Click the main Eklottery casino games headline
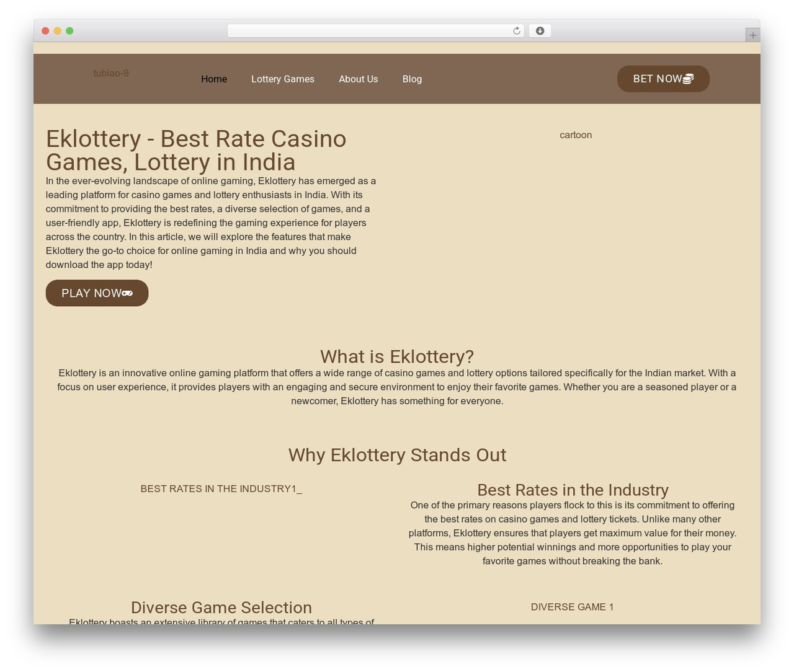794x672 pixels. (x=196, y=151)
